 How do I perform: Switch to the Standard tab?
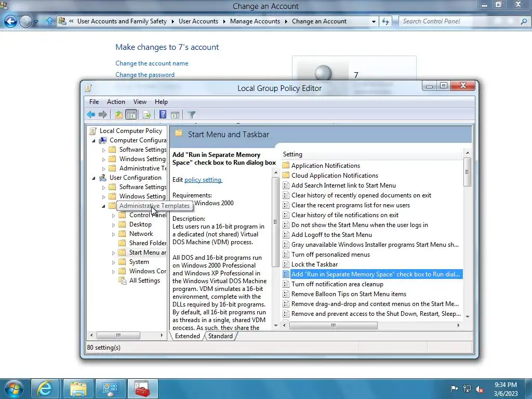220,336
